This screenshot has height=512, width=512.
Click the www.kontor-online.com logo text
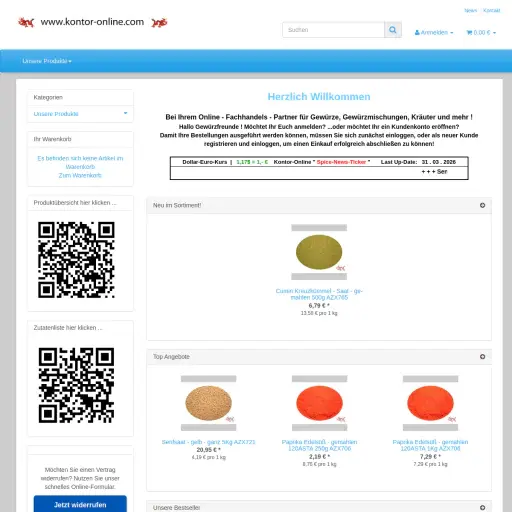92,22
